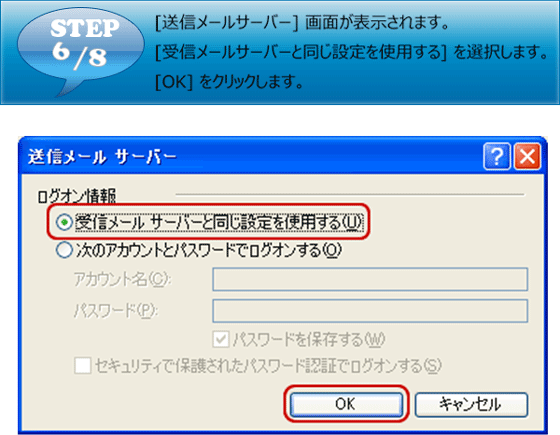560x435 pixels.
Task: Click instruction line 画面が表示されます
Action: (377, 22)
